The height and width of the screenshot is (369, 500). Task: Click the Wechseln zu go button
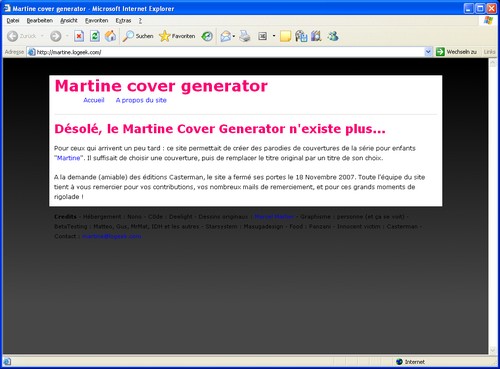(x=456, y=52)
